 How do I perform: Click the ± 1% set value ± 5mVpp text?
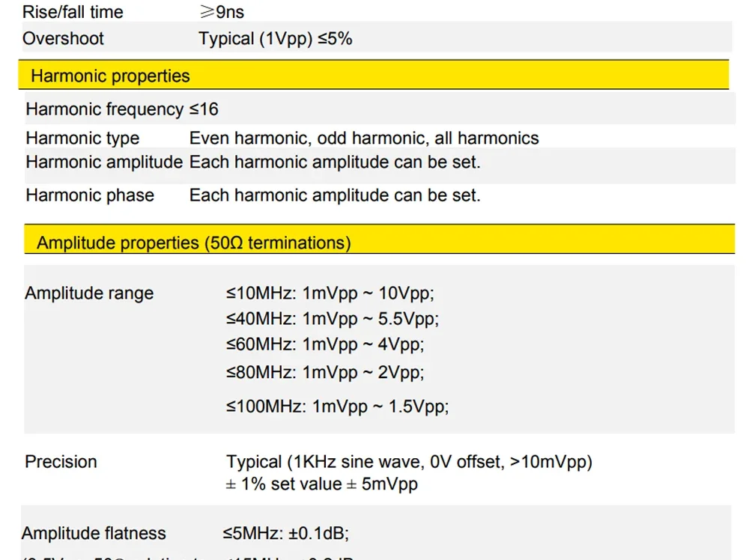click(321, 484)
